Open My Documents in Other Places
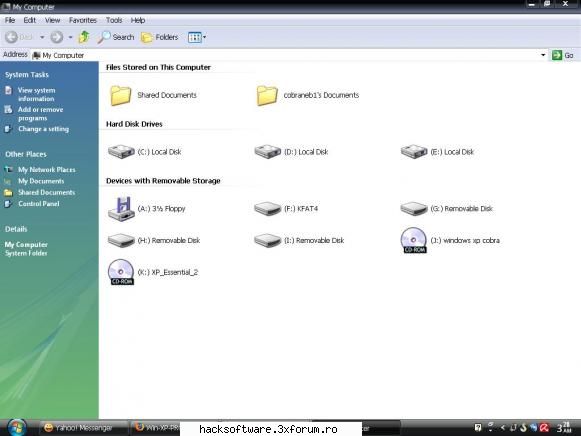This screenshot has width=581, height=436. [41, 181]
